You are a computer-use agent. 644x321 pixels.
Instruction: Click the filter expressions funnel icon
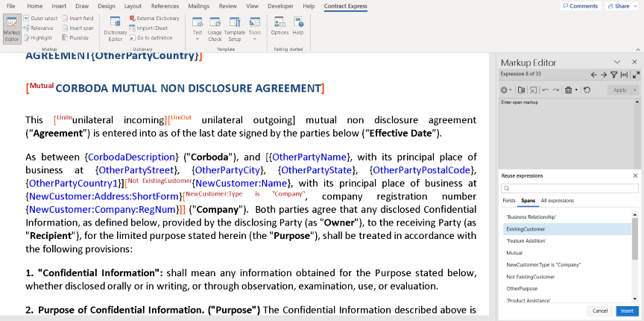(614, 75)
